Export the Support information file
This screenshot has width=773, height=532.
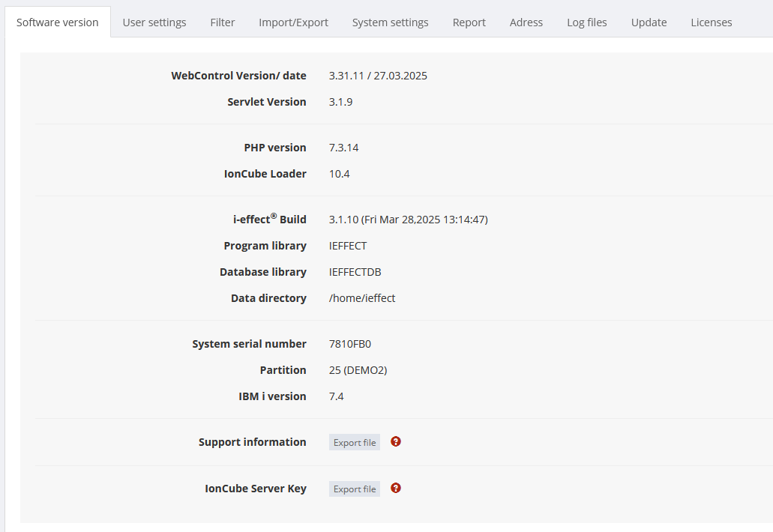355,443
